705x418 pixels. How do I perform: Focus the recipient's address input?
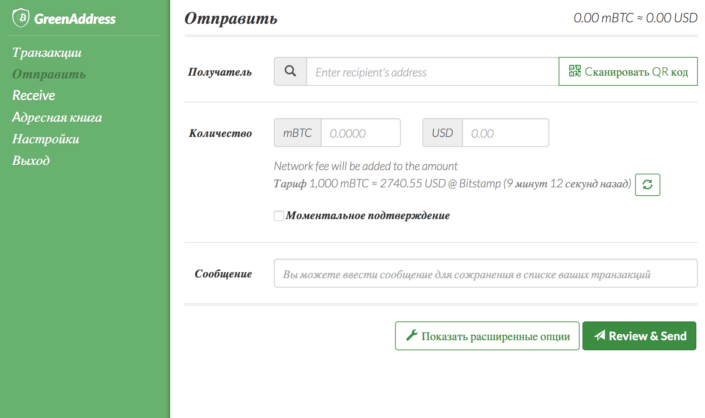433,71
